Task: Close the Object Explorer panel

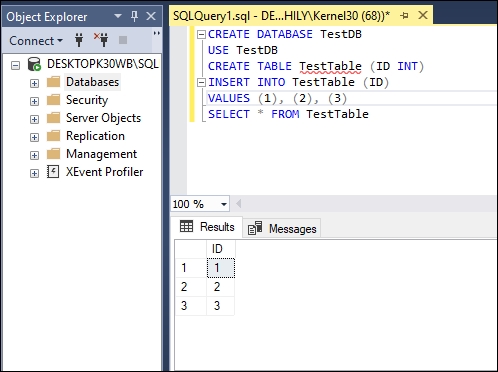Action: tap(151, 16)
